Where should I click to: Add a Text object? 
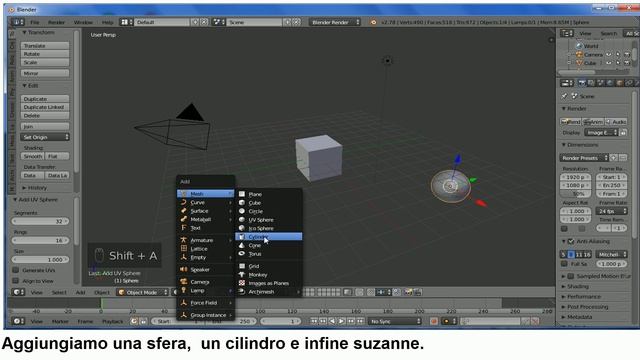205,228
